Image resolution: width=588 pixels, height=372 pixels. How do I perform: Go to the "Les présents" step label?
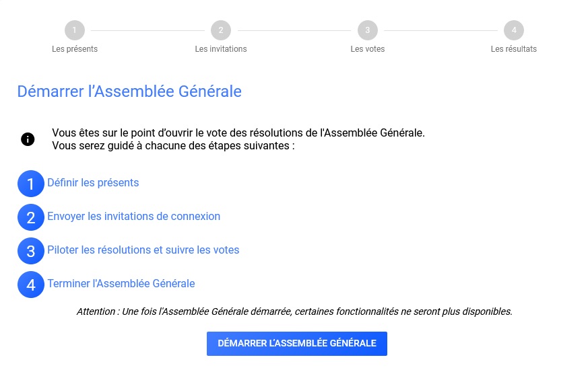click(x=75, y=49)
